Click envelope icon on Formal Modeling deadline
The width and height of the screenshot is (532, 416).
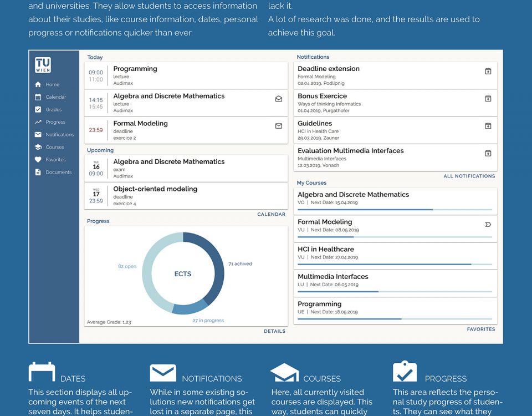[279, 126]
